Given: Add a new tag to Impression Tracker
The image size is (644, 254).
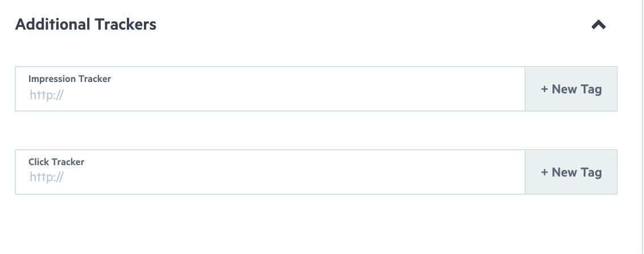Looking at the screenshot, I should 571,89.
